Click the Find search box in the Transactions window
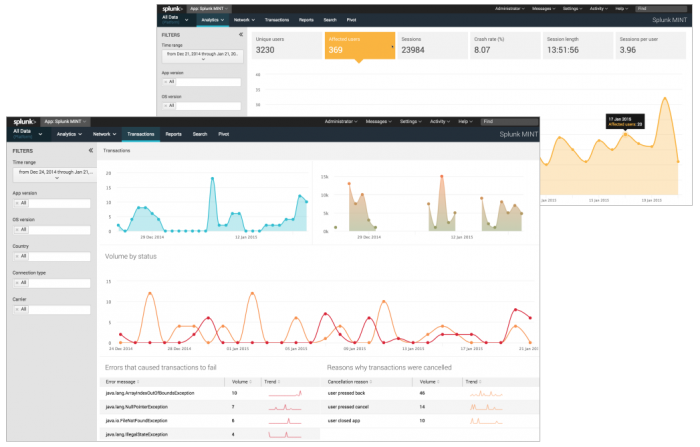The height and width of the screenshot is (447, 700). pos(509,121)
